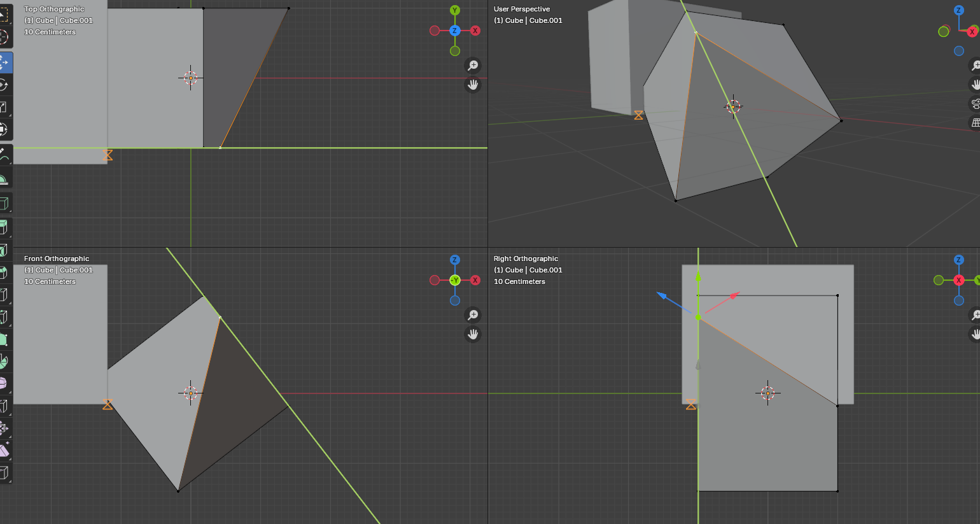Grab green move arrow in Right Orthographic view

pyautogui.click(x=698, y=277)
